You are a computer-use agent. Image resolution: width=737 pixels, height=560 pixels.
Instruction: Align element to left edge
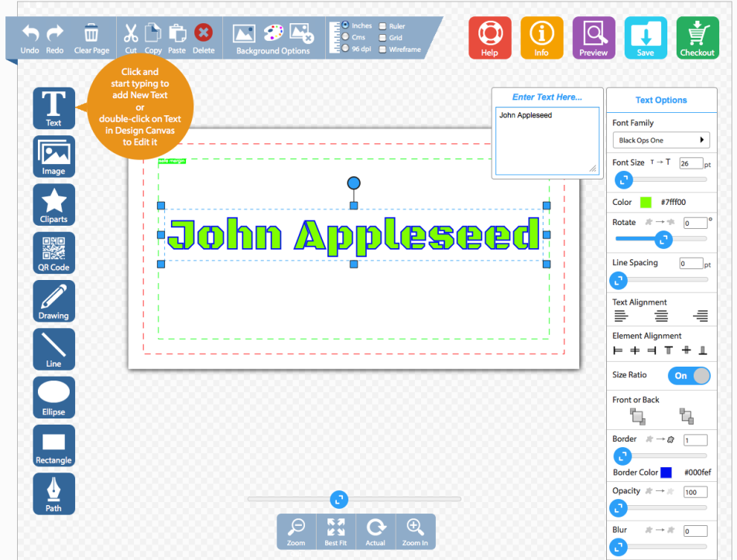point(618,350)
